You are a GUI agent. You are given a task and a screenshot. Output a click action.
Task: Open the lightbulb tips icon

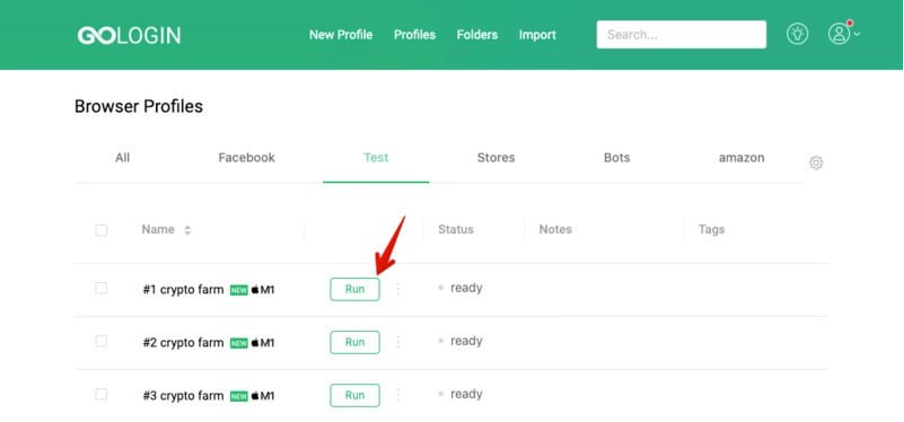point(797,34)
